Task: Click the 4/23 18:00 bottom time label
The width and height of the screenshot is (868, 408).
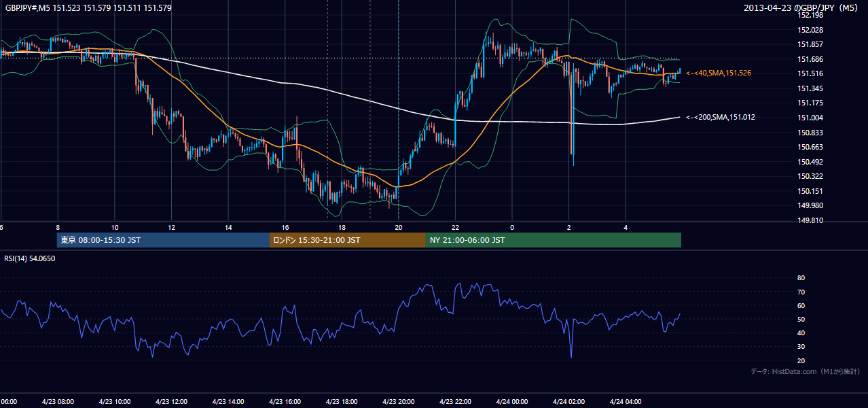Action: 342,401
